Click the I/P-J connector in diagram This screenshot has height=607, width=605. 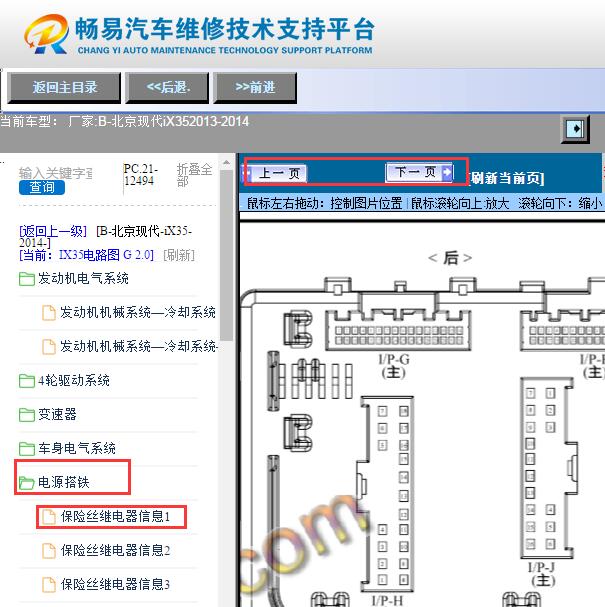tap(547, 468)
